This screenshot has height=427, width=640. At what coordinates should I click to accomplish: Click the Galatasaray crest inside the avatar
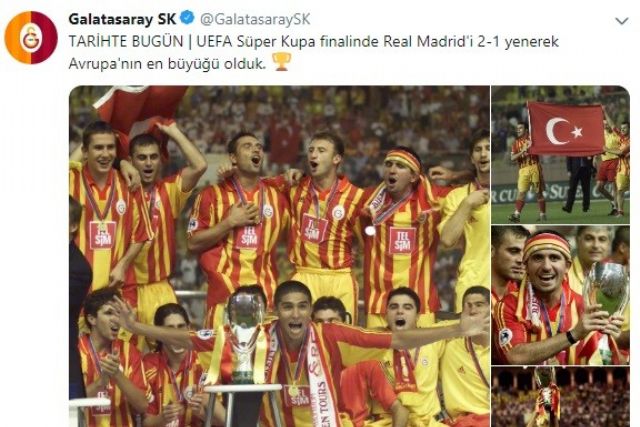pyautogui.click(x=31, y=38)
